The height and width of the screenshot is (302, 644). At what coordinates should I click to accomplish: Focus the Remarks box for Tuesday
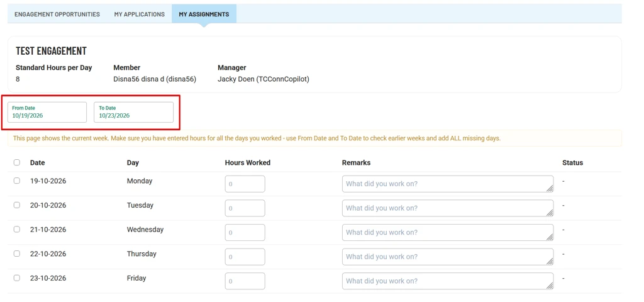[448, 208]
